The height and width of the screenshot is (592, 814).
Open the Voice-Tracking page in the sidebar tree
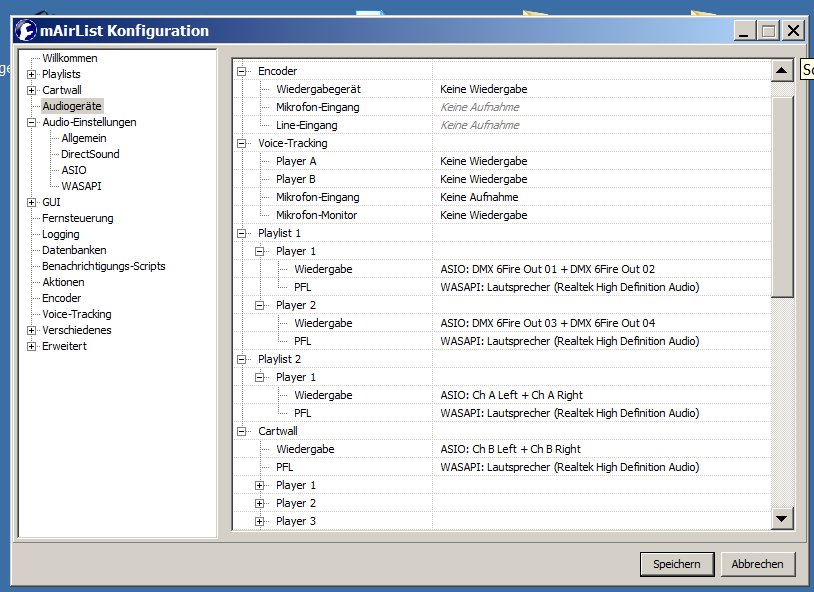coord(77,314)
